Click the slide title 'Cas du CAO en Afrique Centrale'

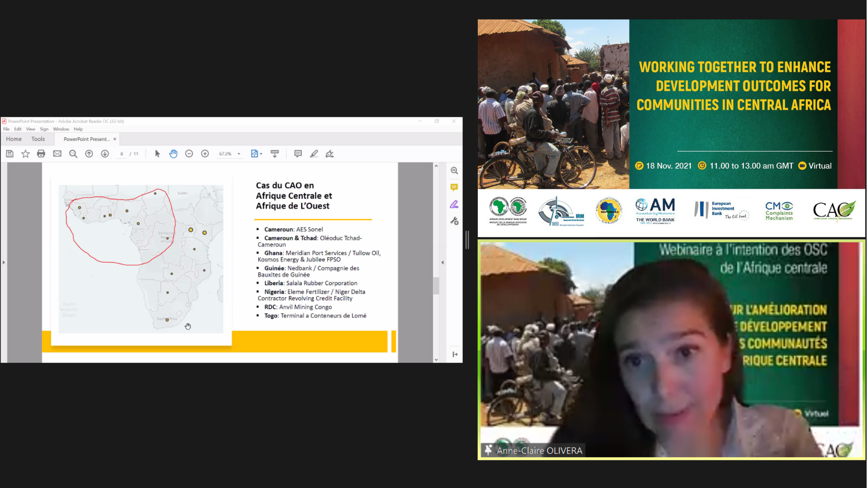pos(294,196)
